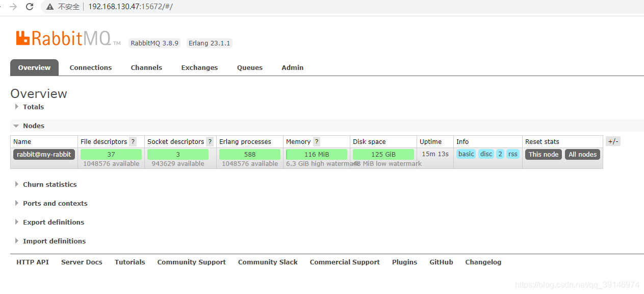Open the Connections tab
The image size is (644, 294).
tap(91, 67)
